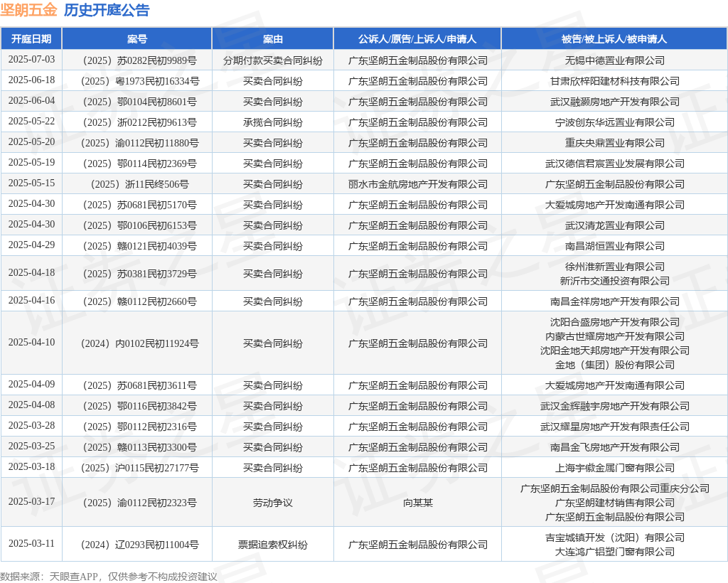The width and height of the screenshot is (728, 583).
Task: Select the date cell 2025-06-04
Action: [x=31, y=101]
